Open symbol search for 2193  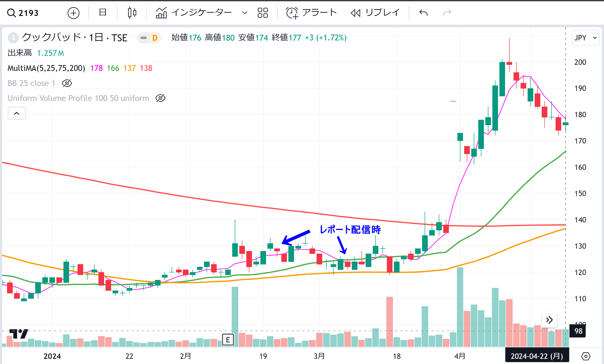[x=23, y=13]
